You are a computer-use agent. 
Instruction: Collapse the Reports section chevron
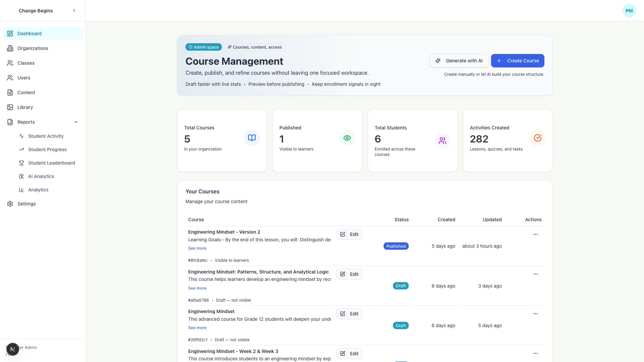coord(76,122)
